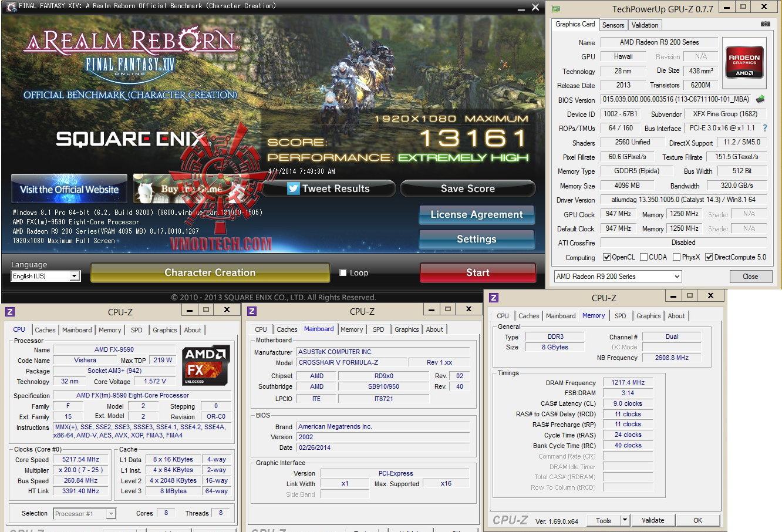Click the DRAM Frequency value '1217.4 MHz'

pyautogui.click(x=628, y=382)
